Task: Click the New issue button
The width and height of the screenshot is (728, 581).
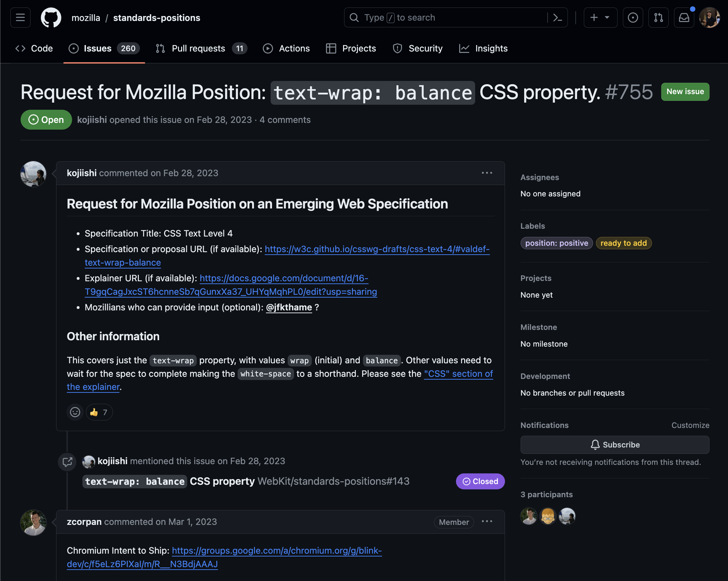Action: click(x=685, y=92)
